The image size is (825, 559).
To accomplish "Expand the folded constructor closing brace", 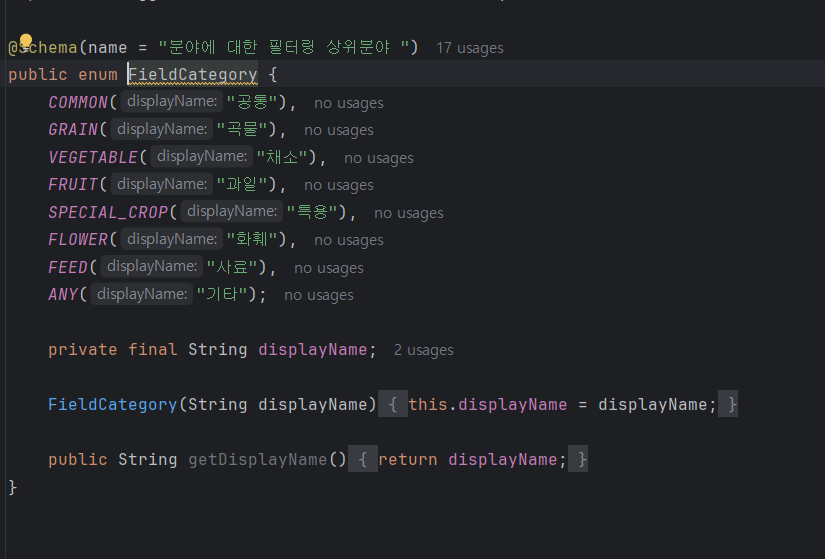I will click(728, 404).
